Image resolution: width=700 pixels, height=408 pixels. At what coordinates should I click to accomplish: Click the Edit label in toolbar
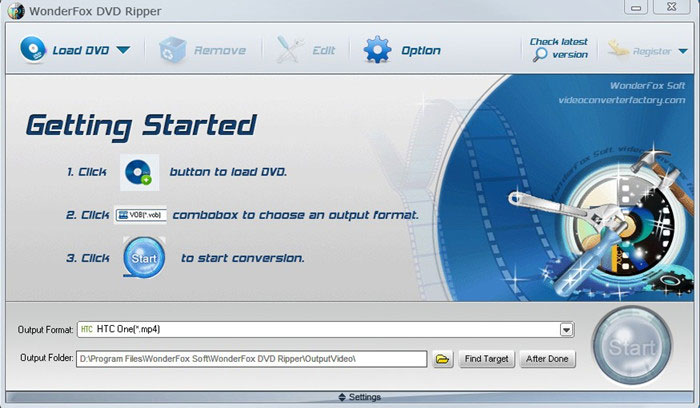point(324,50)
